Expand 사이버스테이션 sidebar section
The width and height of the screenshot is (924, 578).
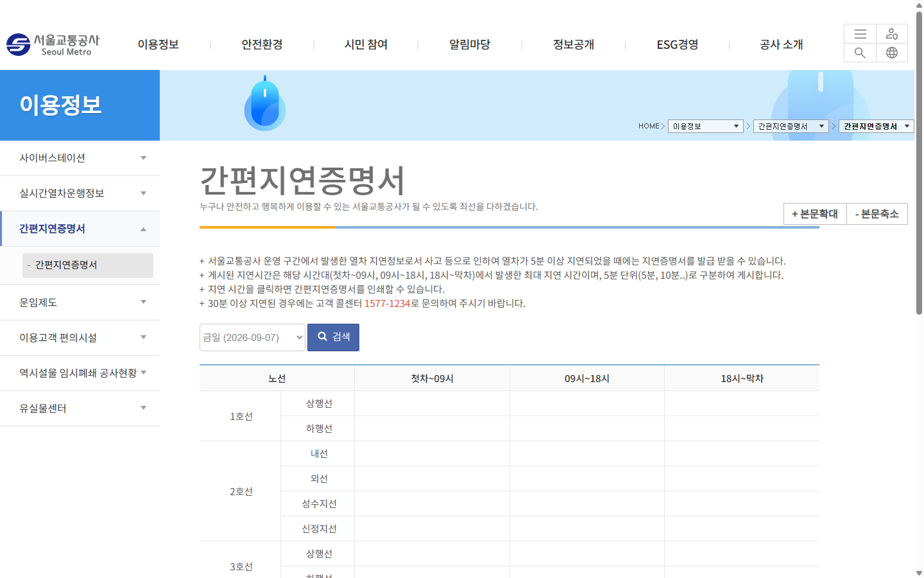[80, 158]
